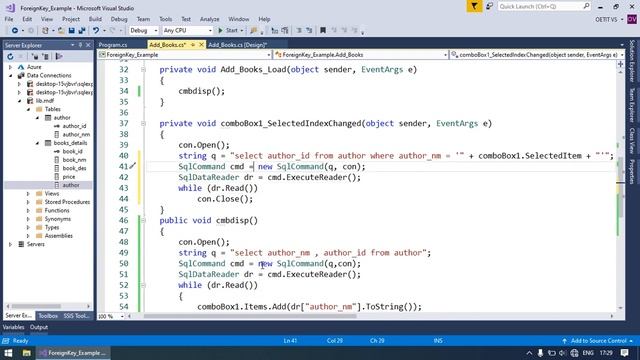Save the current file with the Save icon
The image size is (640, 360).
[71, 31]
